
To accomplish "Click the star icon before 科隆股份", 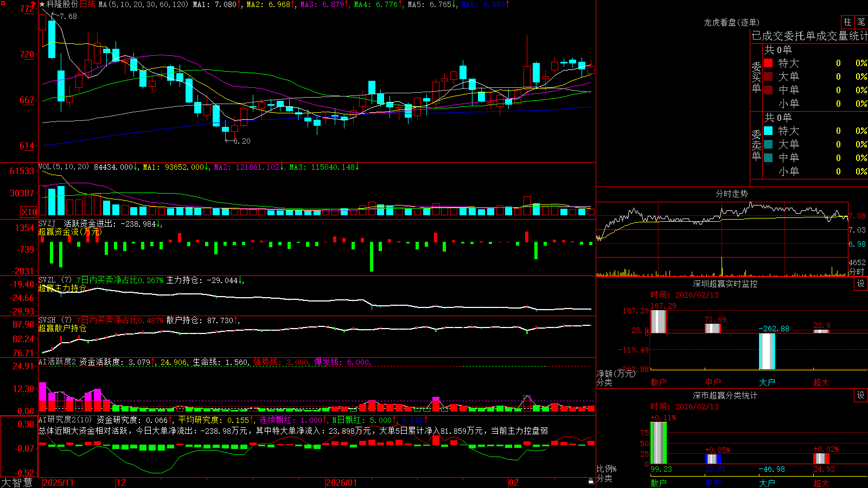I will click(x=42, y=4).
